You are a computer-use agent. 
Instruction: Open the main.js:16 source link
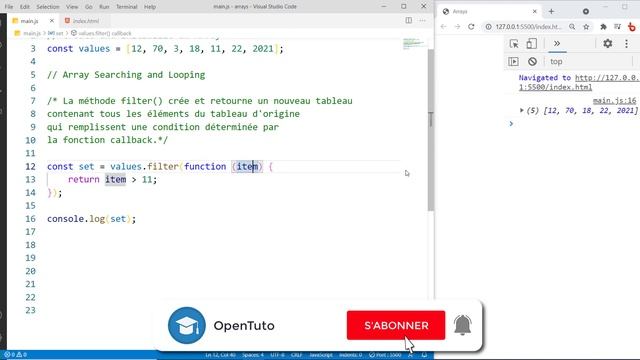614,100
